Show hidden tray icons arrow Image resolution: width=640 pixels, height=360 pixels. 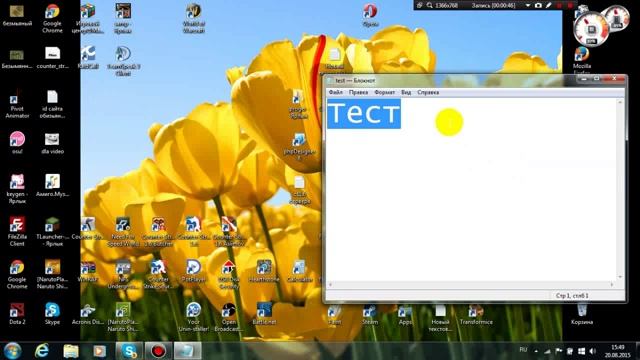tap(536, 351)
